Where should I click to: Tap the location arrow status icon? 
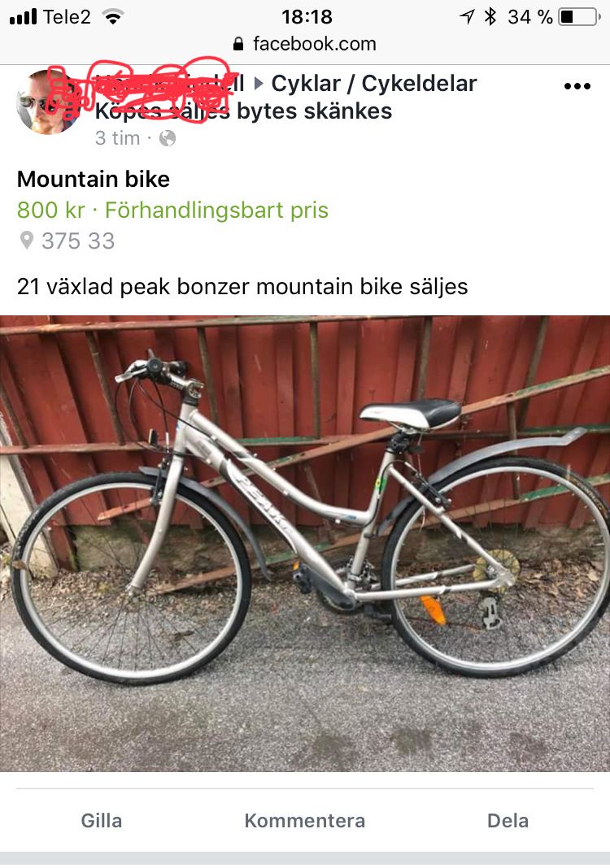click(467, 17)
